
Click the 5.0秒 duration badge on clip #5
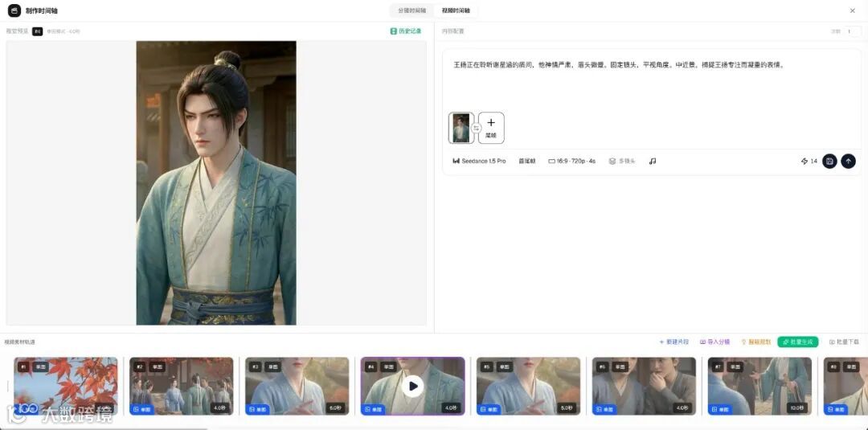(567, 407)
